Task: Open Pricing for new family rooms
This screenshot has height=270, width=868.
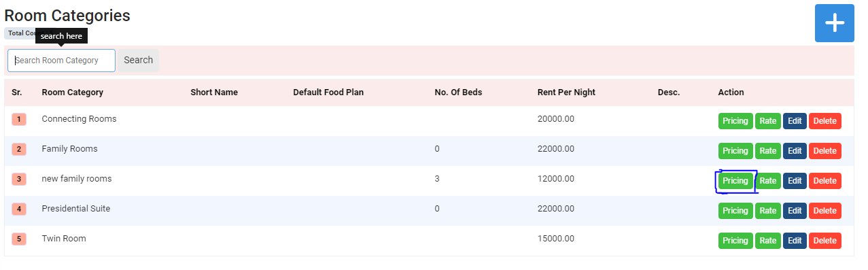Action: point(735,181)
